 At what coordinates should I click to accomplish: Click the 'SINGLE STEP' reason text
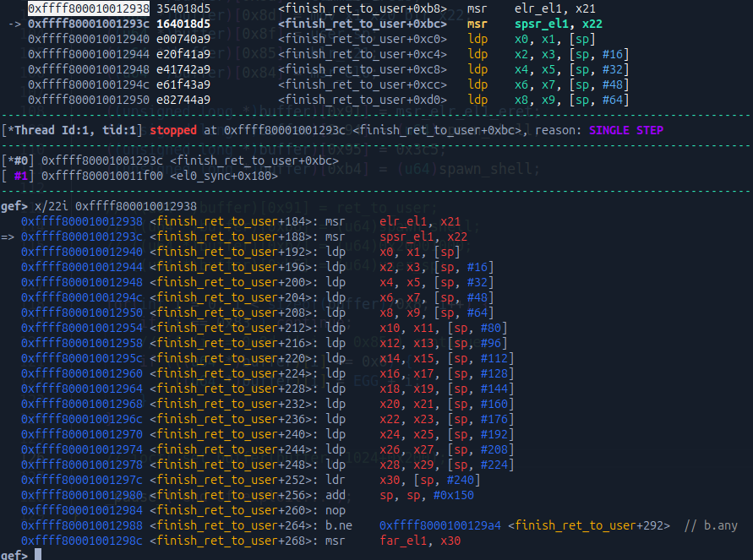tap(625, 130)
